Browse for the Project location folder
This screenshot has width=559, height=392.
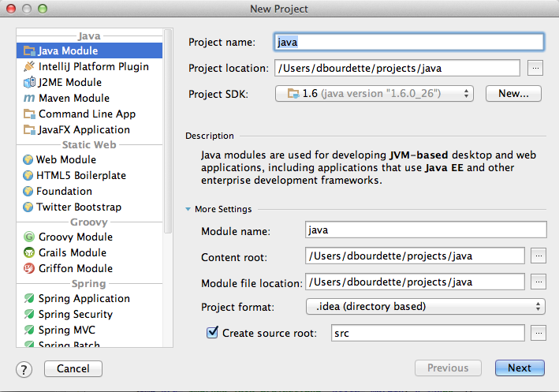(535, 68)
